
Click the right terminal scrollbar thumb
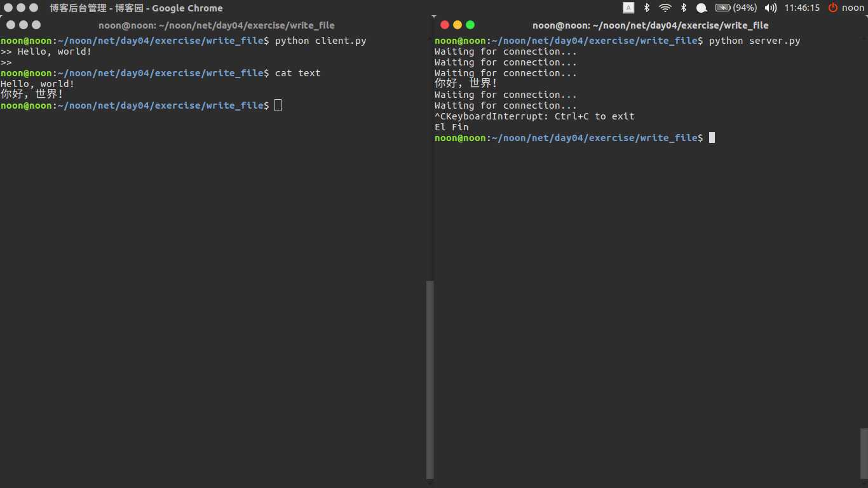(864, 453)
